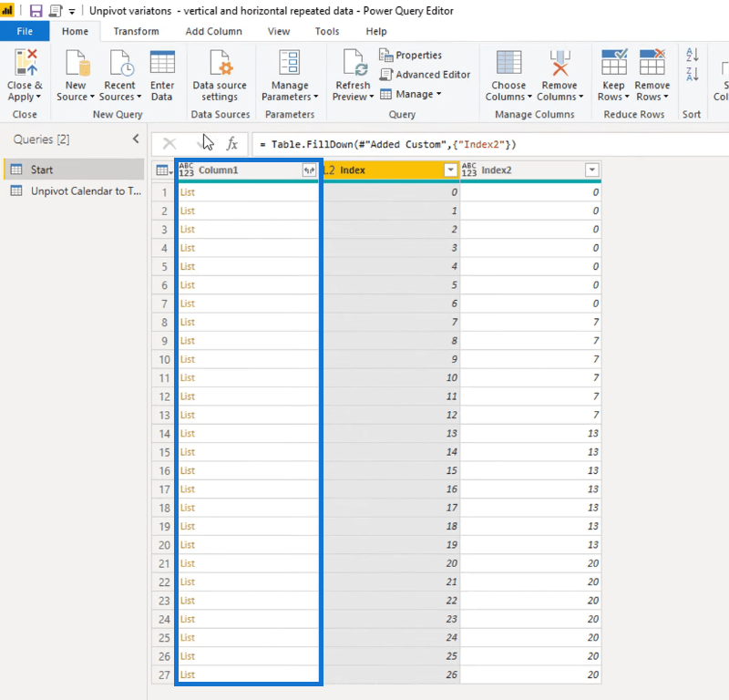
Task: Click Index2 data type icon
Action: click(469, 170)
